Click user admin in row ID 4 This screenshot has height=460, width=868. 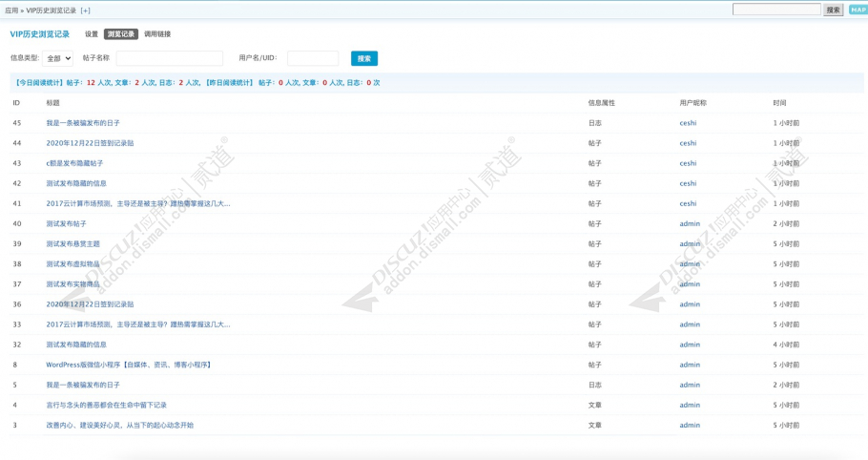(x=690, y=406)
